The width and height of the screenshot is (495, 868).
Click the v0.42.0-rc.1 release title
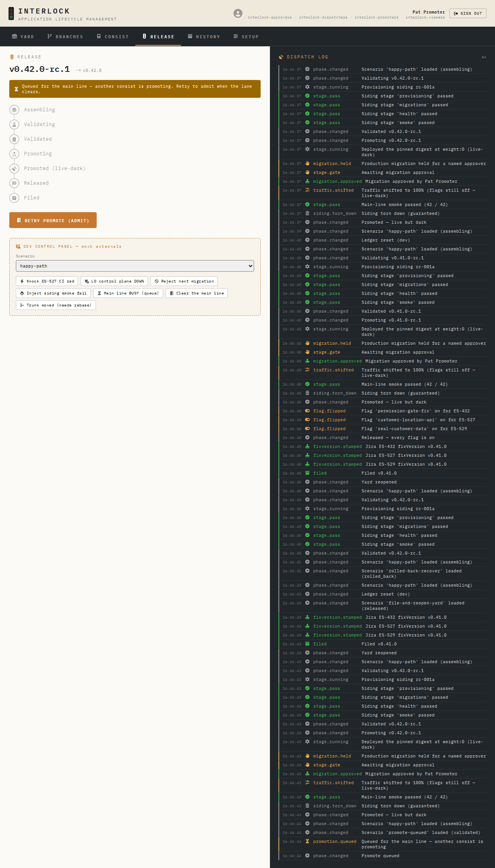(x=39, y=69)
